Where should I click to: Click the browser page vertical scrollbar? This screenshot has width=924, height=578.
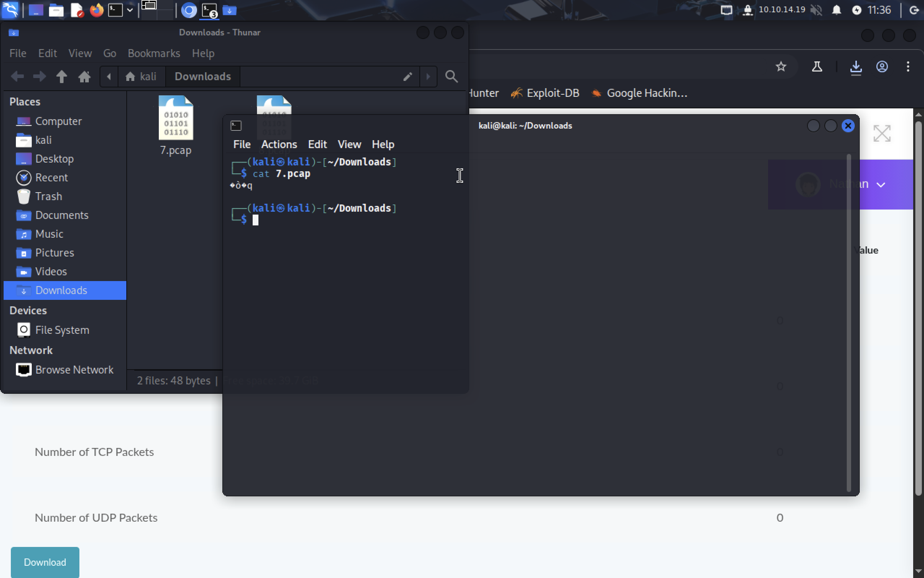tap(918, 308)
